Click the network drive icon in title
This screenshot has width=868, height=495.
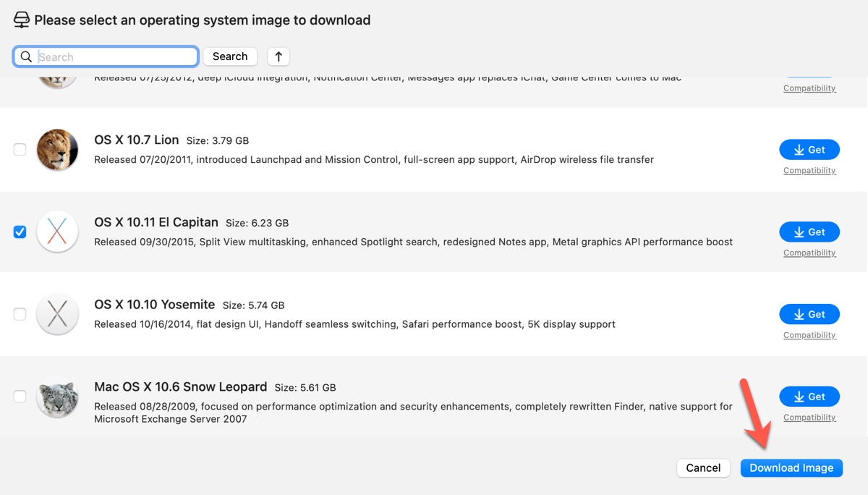22,20
